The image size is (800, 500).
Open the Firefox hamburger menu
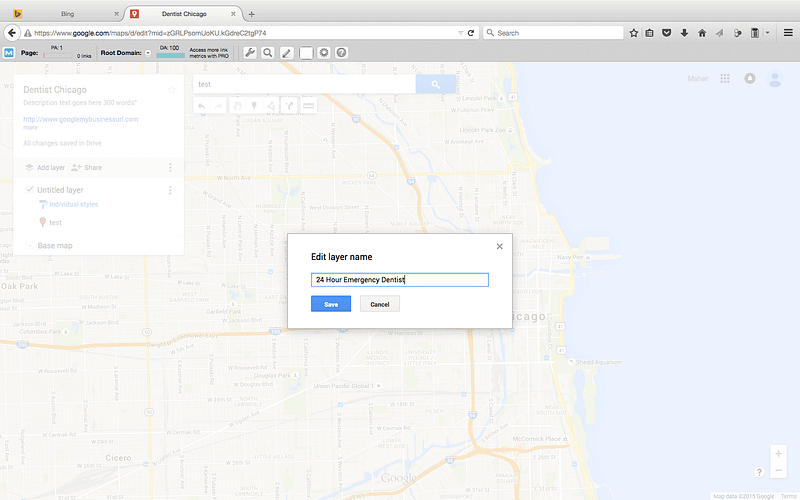(788, 33)
